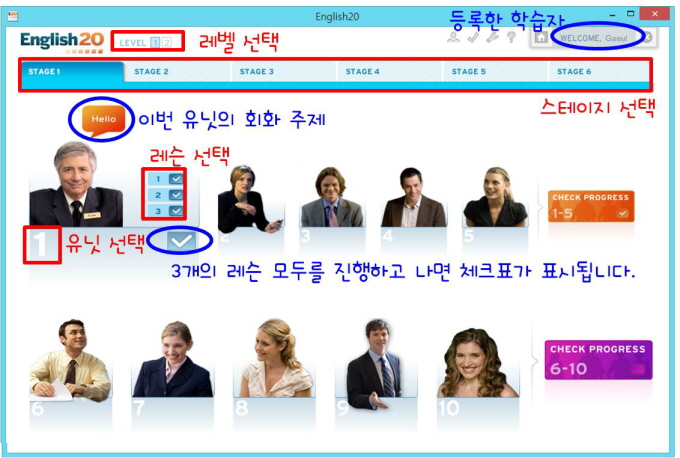Image resolution: width=680 pixels, height=458 pixels.
Task: Click the unit 1 completion checkmark
Action: pyautogui.click(x=181, y=240)
